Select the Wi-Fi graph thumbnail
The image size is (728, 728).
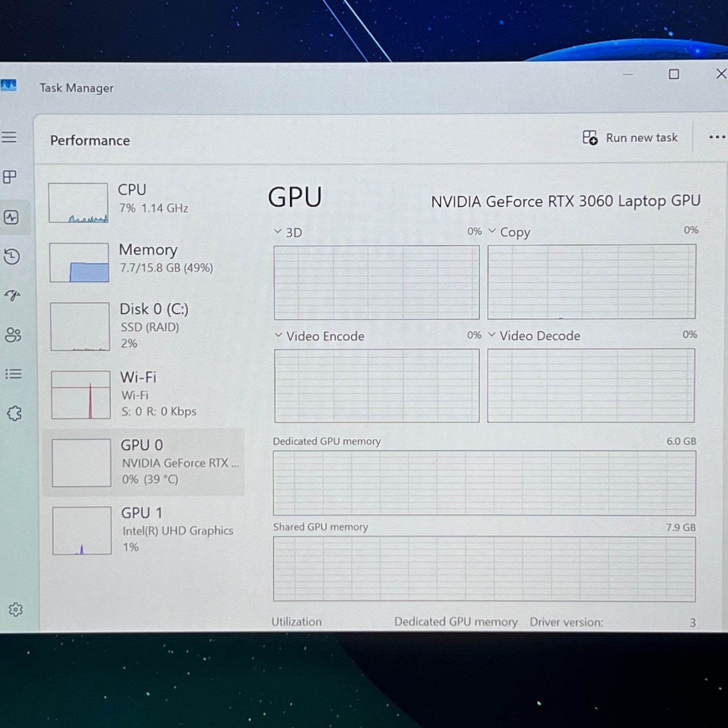pyautogui.click(x=81, y=395)
